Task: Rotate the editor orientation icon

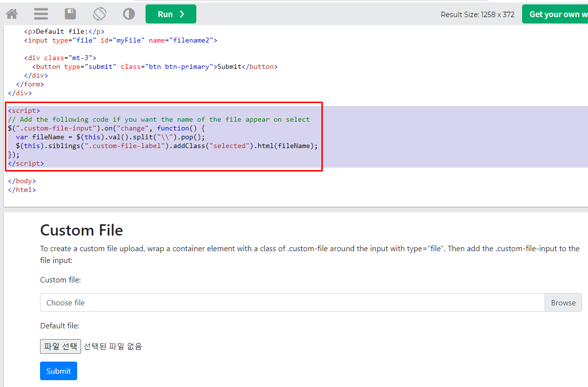Action: click(x=100, y=14)
